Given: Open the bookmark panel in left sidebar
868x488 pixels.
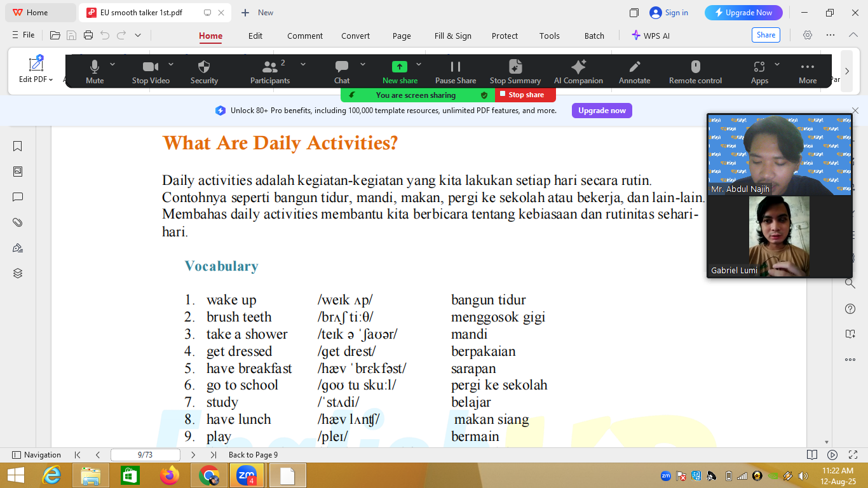Looking at the screenshot, I should pos(18,146).
